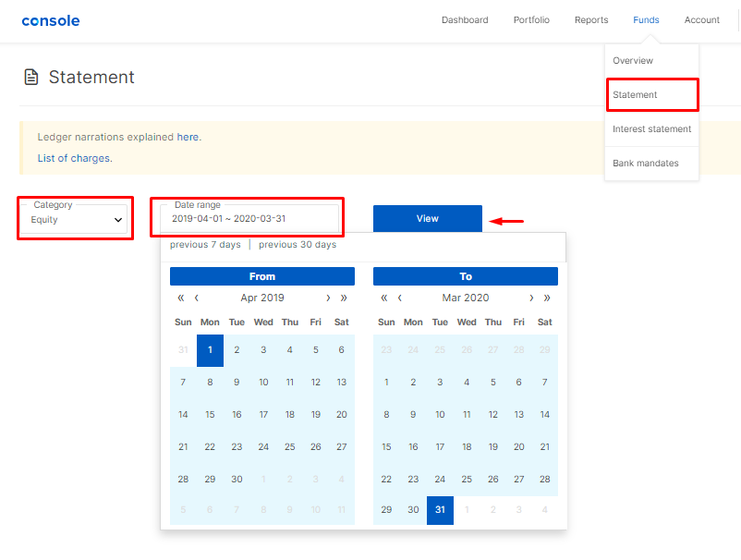Viewport: 741px width, 560px height.
Task: Select March 17 in the To calendar
Action: click(x=440, y=446)
